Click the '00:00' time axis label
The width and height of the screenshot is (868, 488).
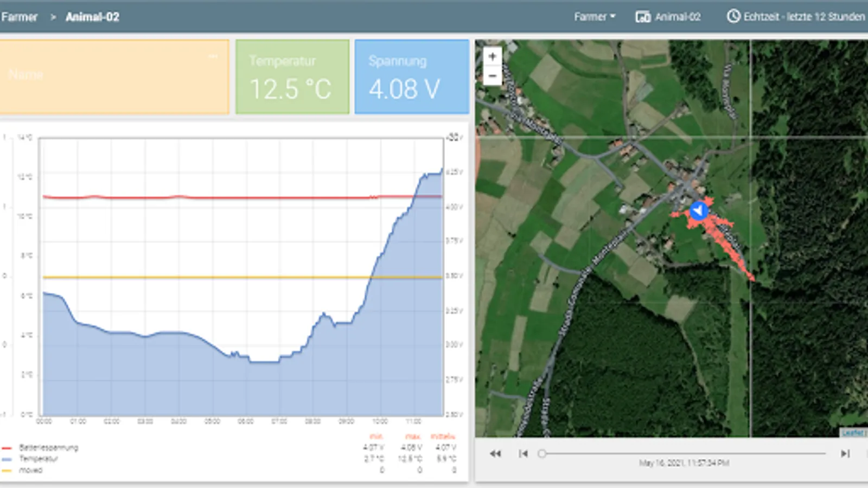coord(44,421)
